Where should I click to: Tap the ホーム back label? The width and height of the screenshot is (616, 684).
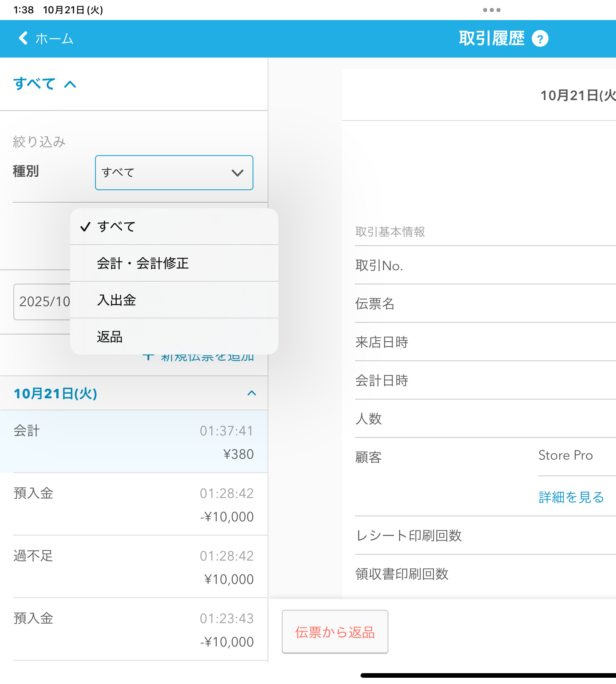point(54,39)
